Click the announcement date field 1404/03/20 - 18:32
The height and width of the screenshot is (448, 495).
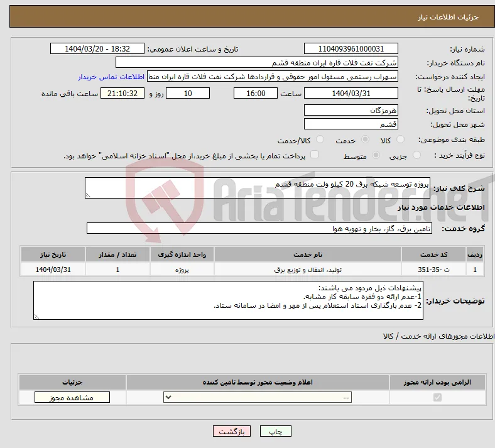pos(97,48)
